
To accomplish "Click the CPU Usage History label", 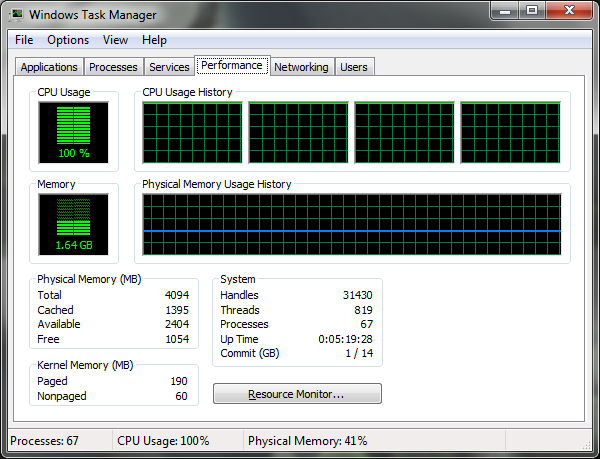I will [188, 92].
